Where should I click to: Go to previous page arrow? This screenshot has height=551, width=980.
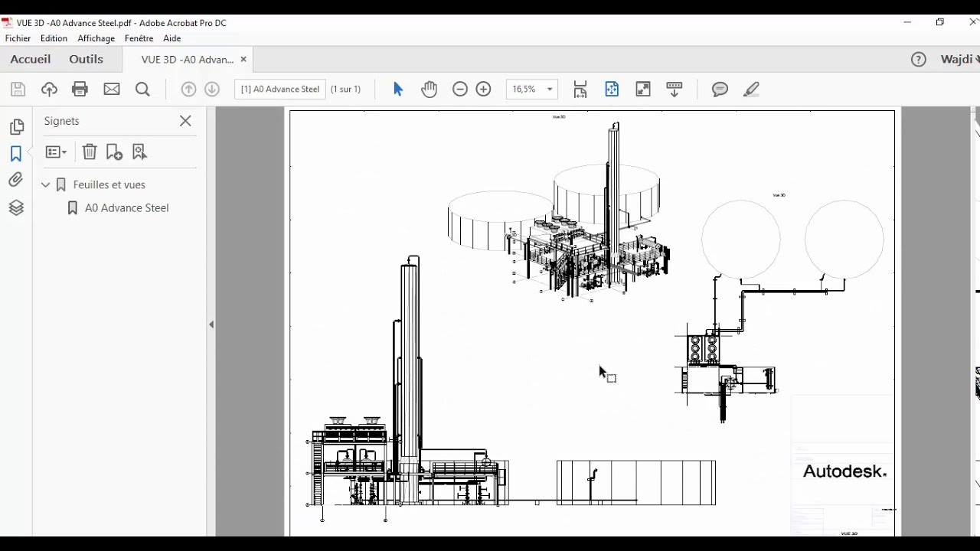point(188,90)
